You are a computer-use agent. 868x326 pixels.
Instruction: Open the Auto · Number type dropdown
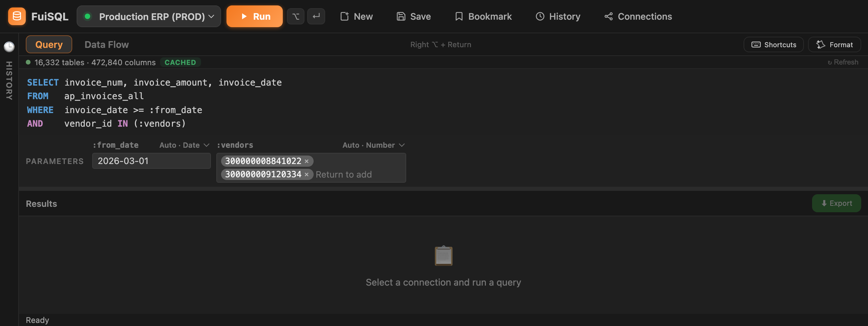click(374, 145)
